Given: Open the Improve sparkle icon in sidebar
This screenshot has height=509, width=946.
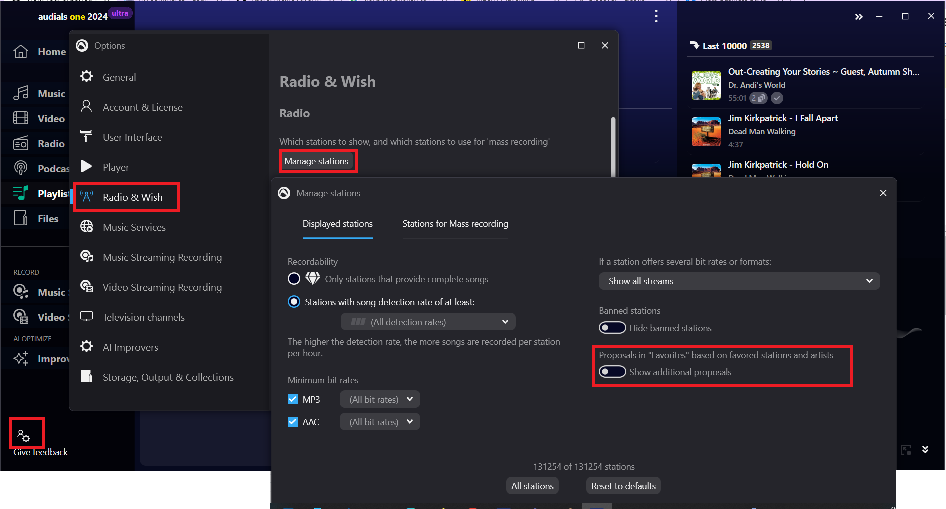Looking at the screenshot, I should [x=21, y=358].
